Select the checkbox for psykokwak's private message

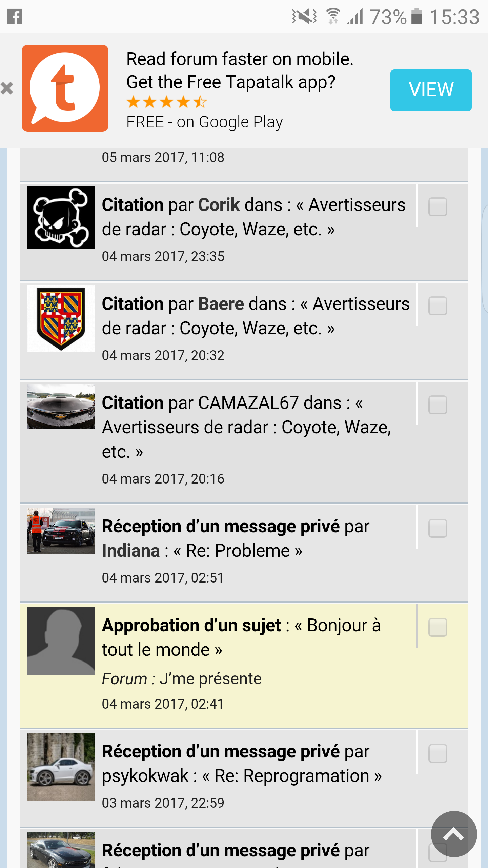[438, 753]
